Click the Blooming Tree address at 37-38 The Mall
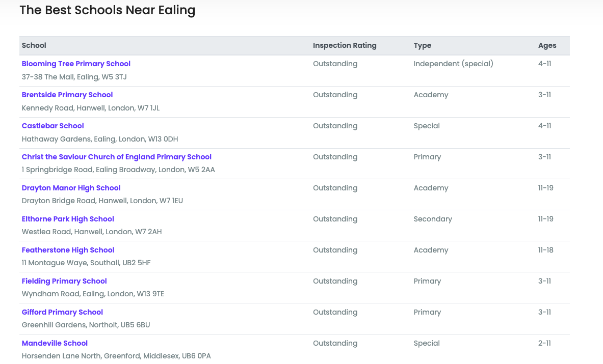The width and height of the screenshot is (603, 364). tap(74, 77)
